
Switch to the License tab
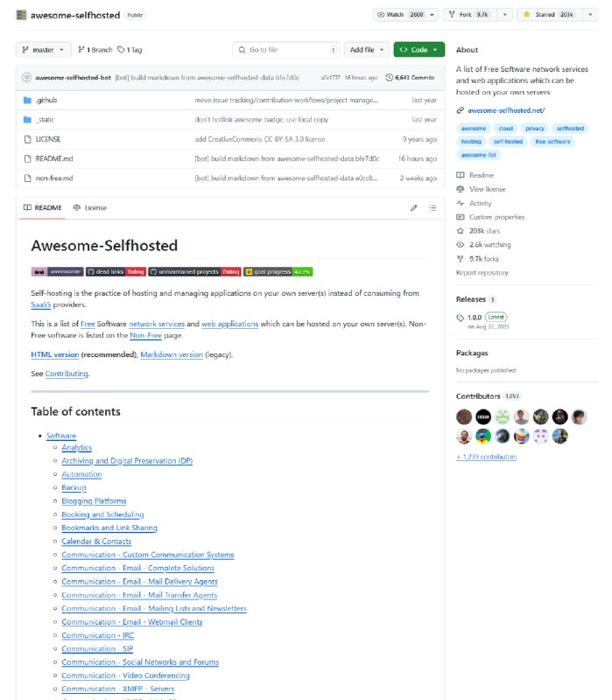tap(90, 207)
